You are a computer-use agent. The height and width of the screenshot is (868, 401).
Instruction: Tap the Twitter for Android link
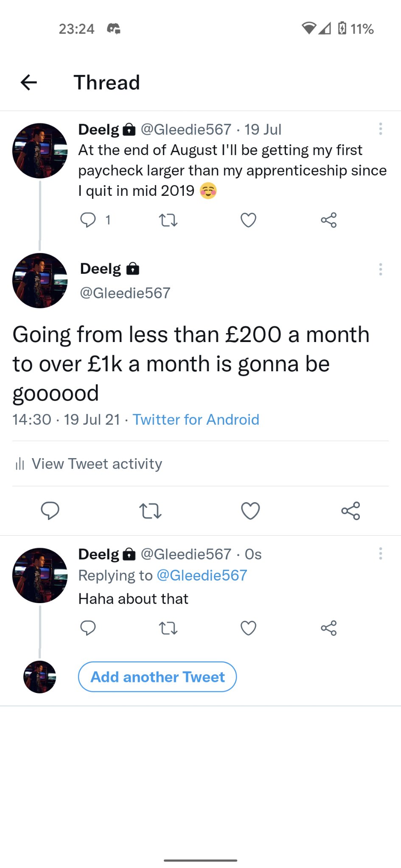click(196, 420)
